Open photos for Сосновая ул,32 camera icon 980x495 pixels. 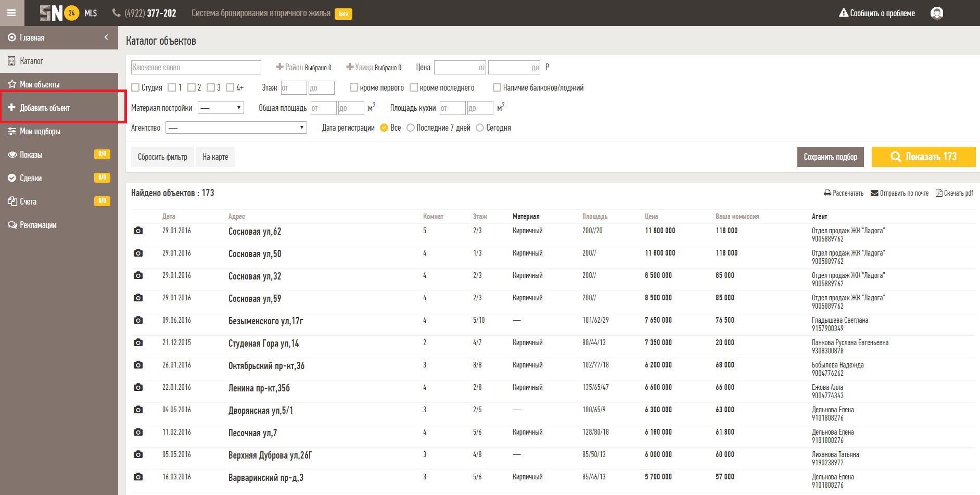[138, 275]
